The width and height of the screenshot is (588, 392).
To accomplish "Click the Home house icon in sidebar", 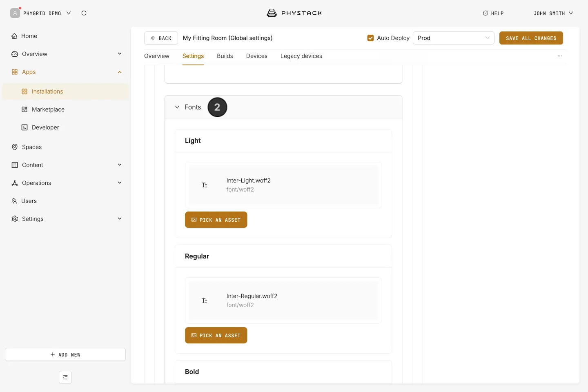I will point(14,36).
